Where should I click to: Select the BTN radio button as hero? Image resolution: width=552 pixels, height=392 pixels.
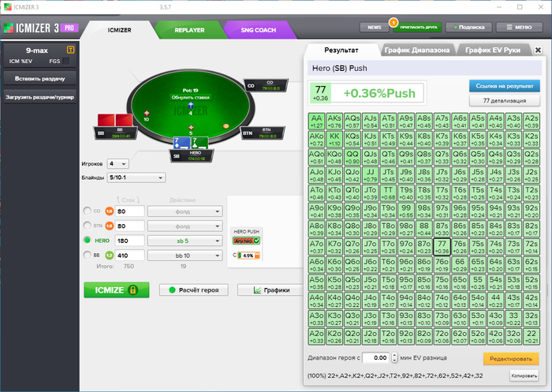(87, 226)
